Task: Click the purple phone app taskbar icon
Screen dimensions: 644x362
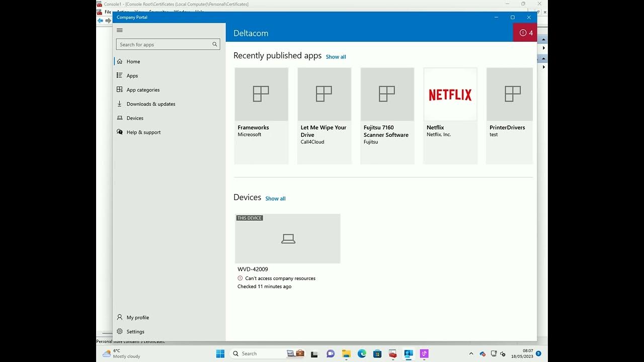Action: coord(424,353)
